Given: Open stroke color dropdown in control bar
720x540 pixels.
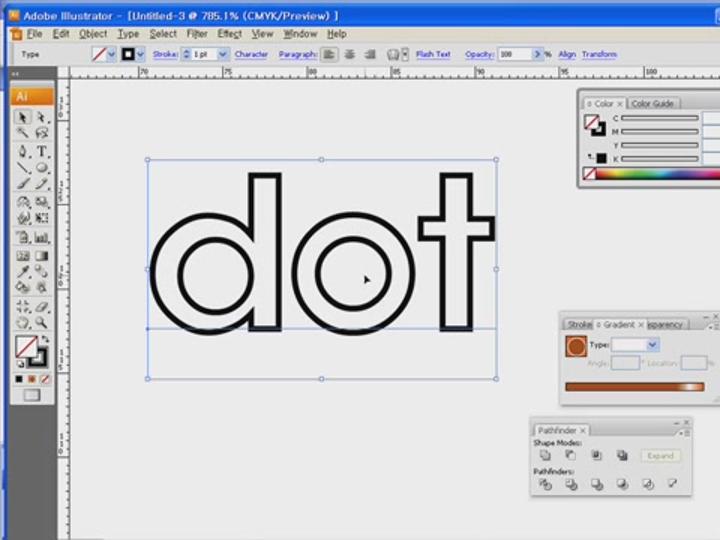Looking at the screenshot, I should tap(141, 55).
